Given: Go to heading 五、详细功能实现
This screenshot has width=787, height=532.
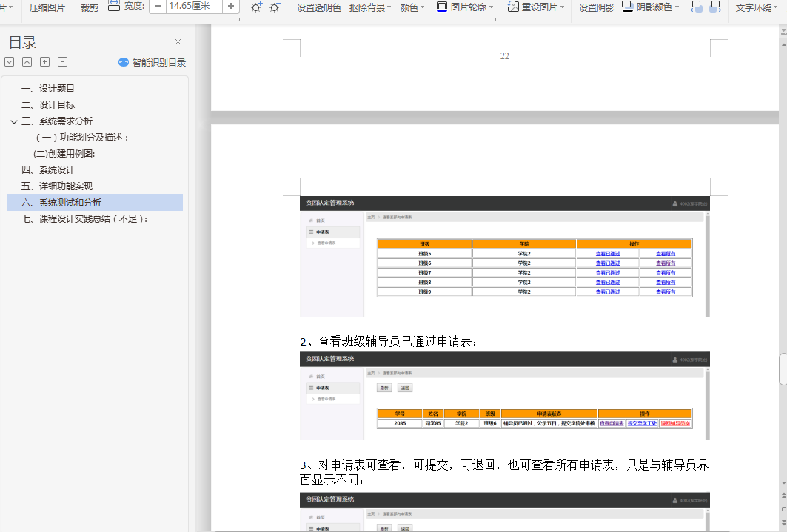Looking at the screenshot, I should coord(57,186).
